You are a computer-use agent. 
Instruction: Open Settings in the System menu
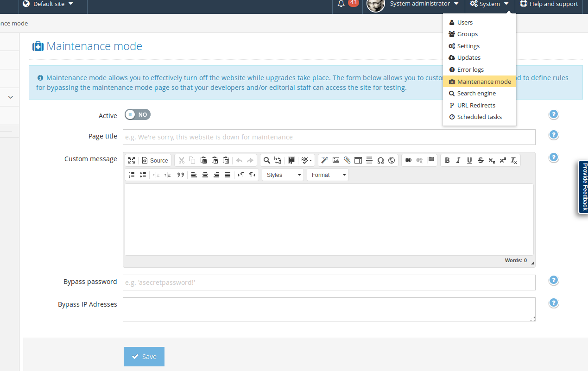[480, 46]
